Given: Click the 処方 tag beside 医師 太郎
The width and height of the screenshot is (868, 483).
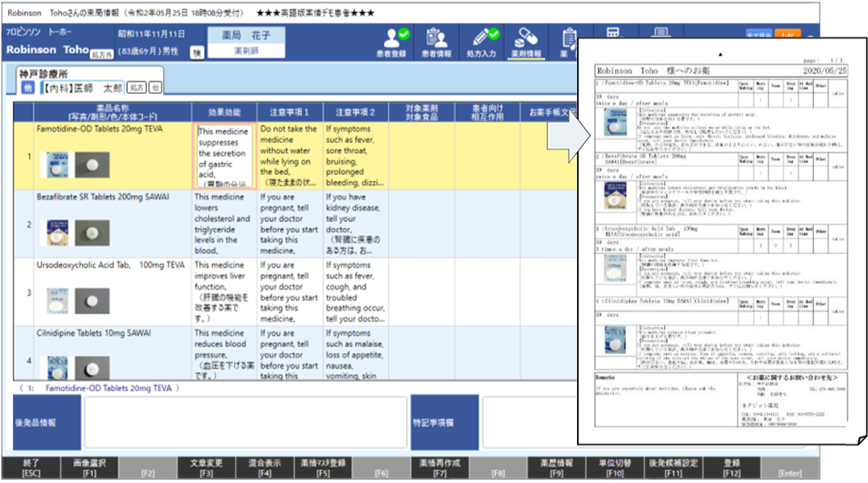Looking at the screenshot, I should (137, 88).
